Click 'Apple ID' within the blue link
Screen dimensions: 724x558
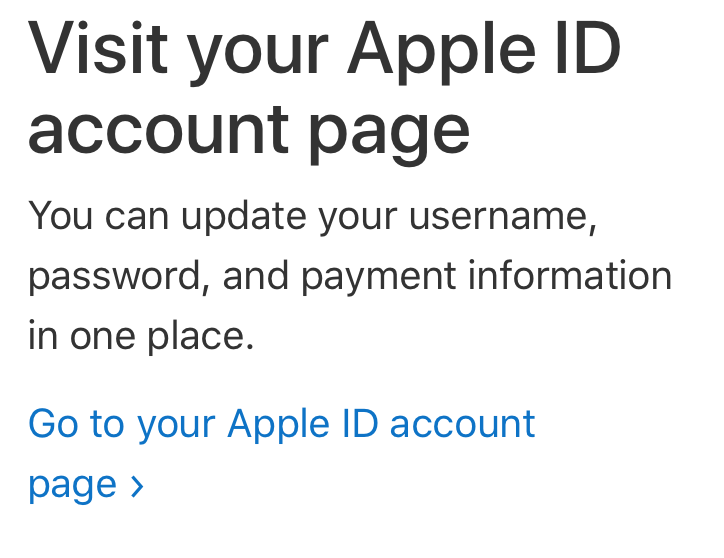coord(303,425)
